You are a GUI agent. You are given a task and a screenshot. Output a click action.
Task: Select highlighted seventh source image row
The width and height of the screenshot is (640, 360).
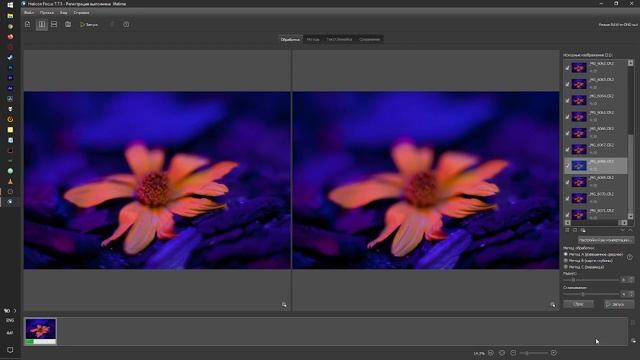click(596, 166)
